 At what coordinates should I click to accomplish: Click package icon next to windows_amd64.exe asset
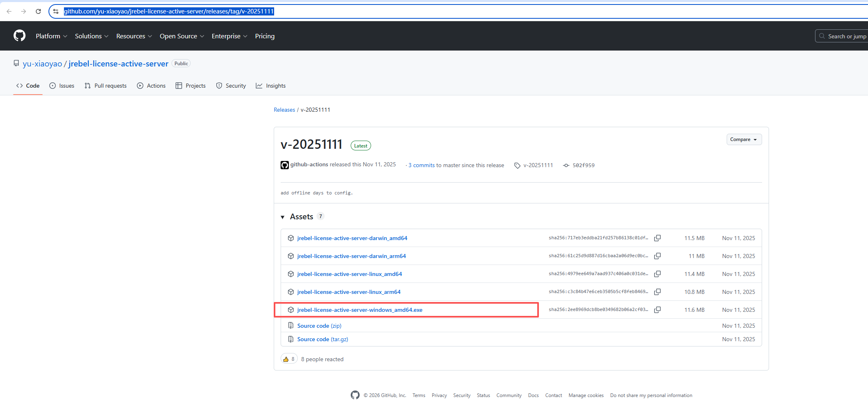291,310
